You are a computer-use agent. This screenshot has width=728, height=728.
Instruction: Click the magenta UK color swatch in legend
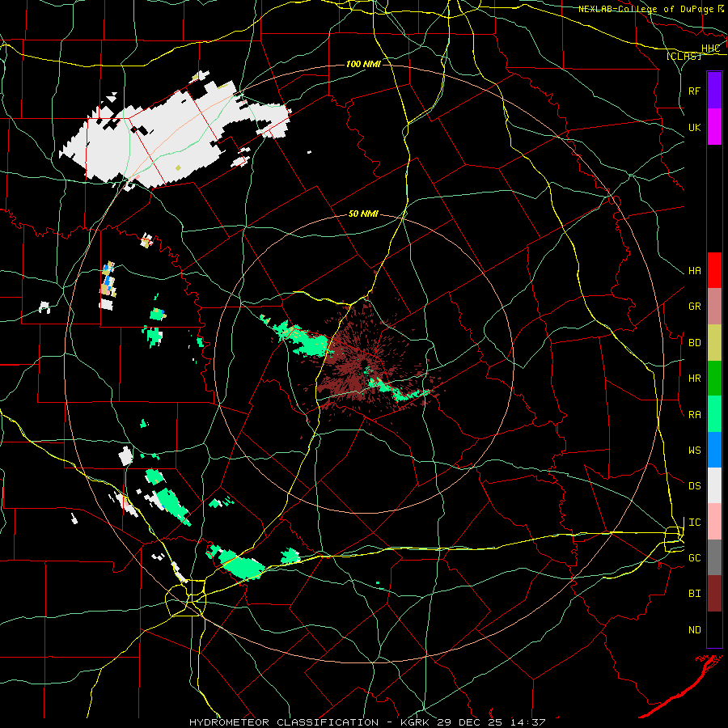tap(714, 127)
